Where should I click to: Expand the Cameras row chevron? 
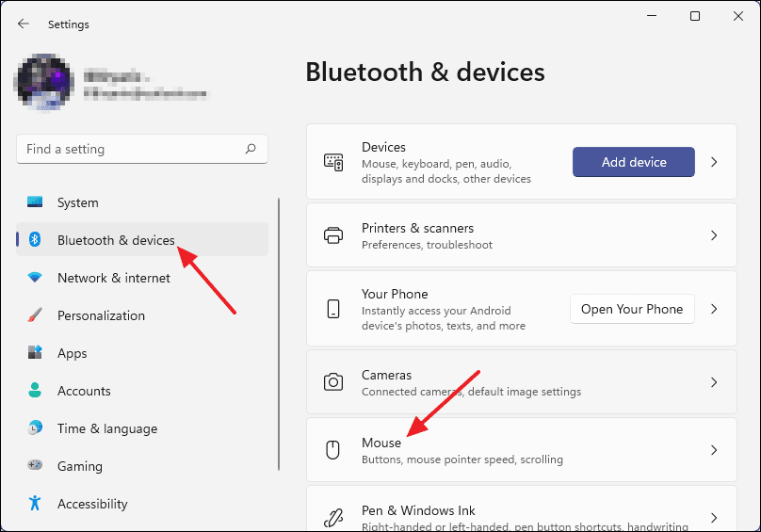[714, 382]
